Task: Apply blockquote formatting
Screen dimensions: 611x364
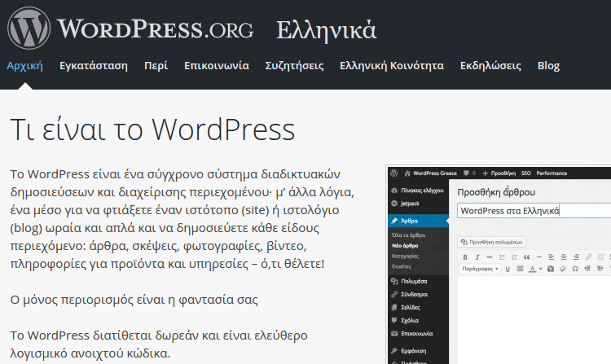Action: [527, 257]
